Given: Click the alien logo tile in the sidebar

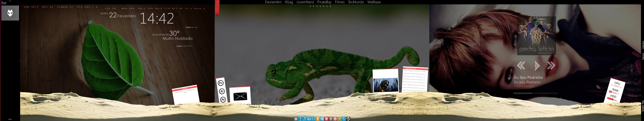Looking at the screenshot, I should click(10, 13).
